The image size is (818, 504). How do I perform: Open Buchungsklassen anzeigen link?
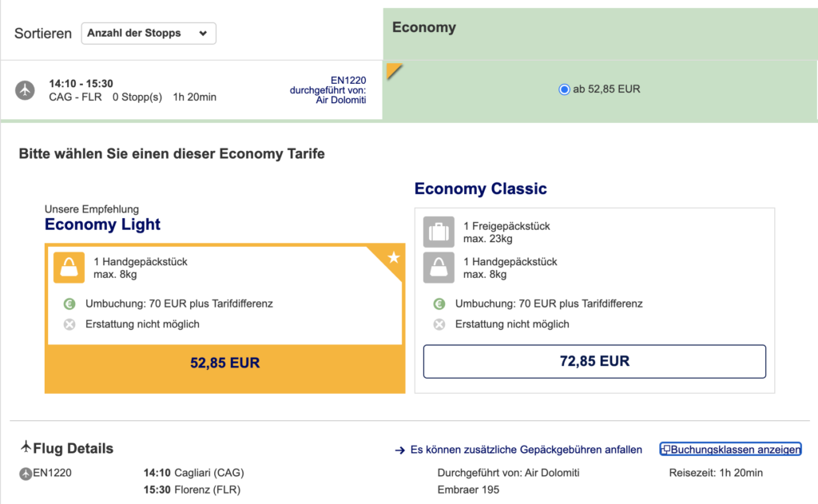(730, 450)
